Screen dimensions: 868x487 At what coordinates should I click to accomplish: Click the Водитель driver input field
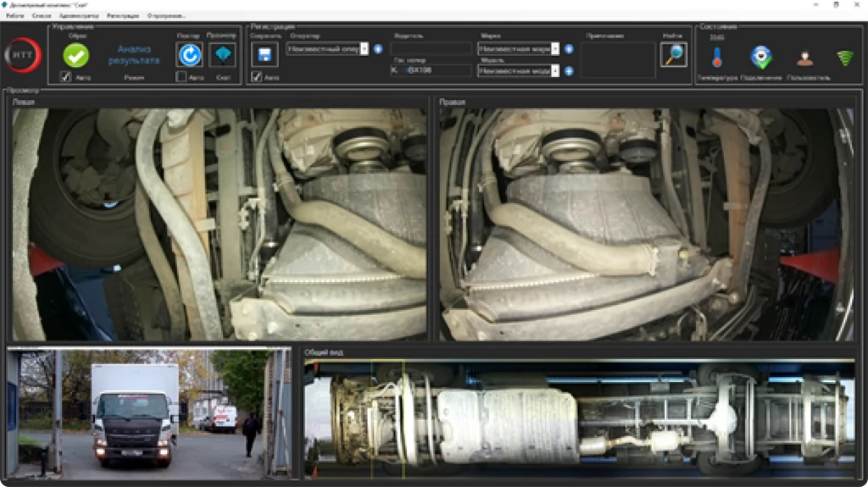tap(431, 49)
